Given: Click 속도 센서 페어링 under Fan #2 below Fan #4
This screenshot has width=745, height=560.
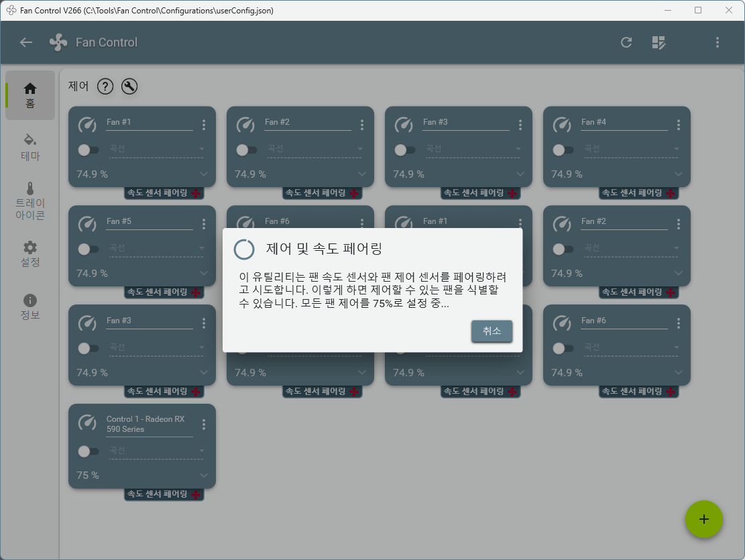Looking at the screenshot, I should [638, 292].
